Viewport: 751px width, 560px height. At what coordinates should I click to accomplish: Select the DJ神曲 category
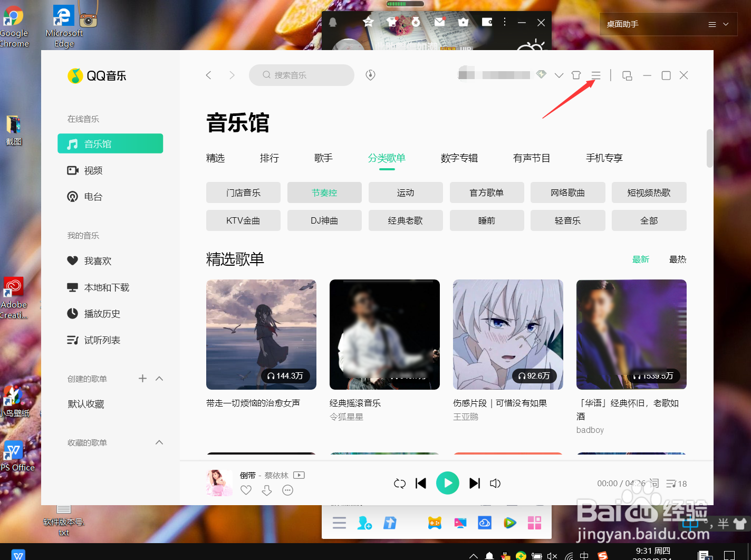tap(324, 220)
